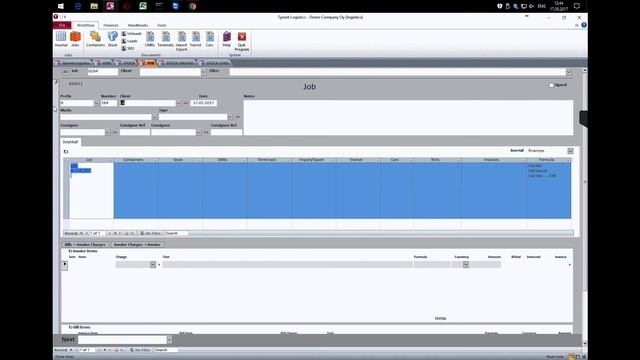This screenshot has height=360, width=640.
Task: Open the Charge dropdown in Invoice Items
Action: (x=153, y=264)
